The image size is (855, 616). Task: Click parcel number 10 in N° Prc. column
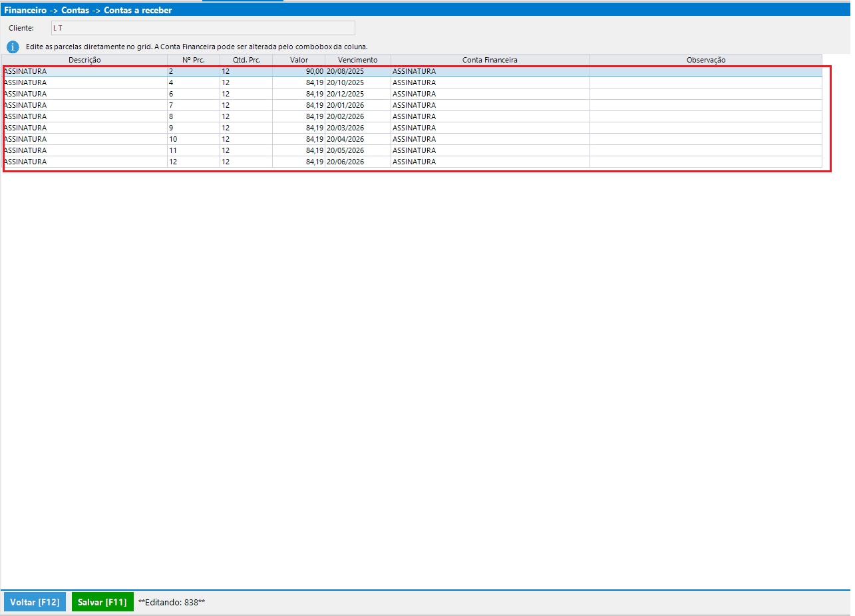point(194,139)
